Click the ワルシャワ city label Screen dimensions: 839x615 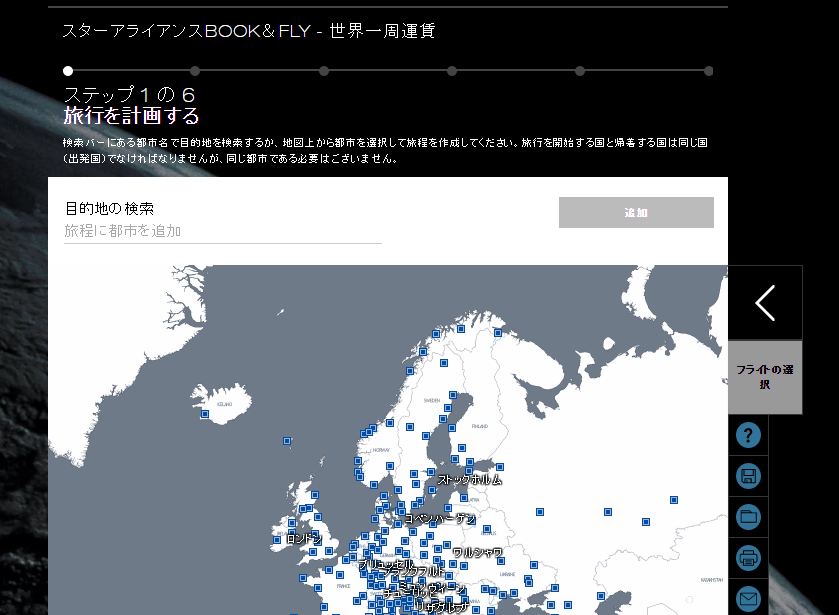pos(477,552)
